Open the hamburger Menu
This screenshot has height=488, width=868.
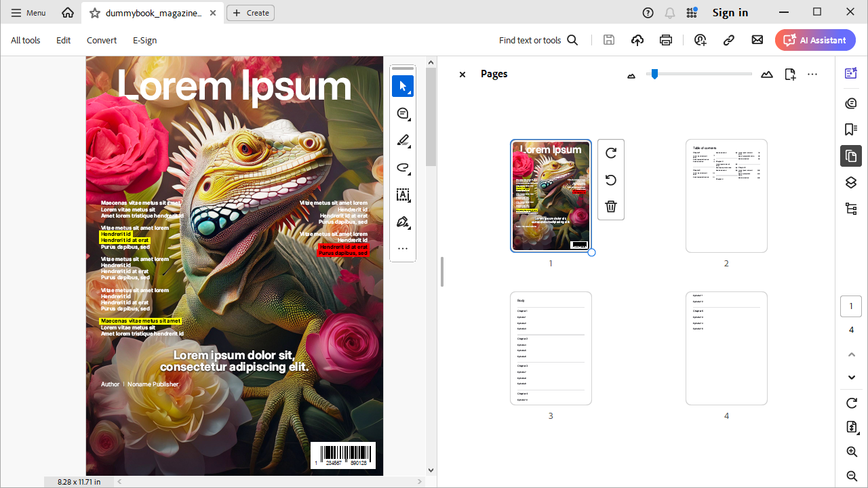click(x=28, y=13)
